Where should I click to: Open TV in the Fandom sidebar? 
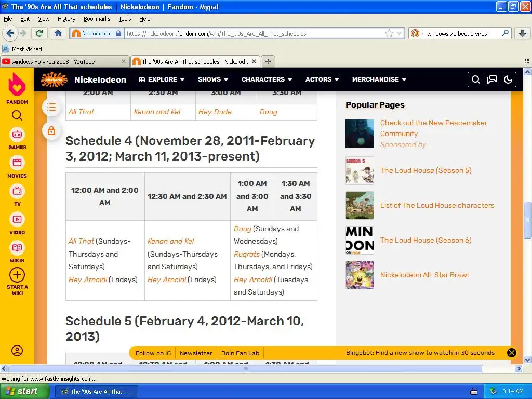pyautogui.click(x=17, y=195)
